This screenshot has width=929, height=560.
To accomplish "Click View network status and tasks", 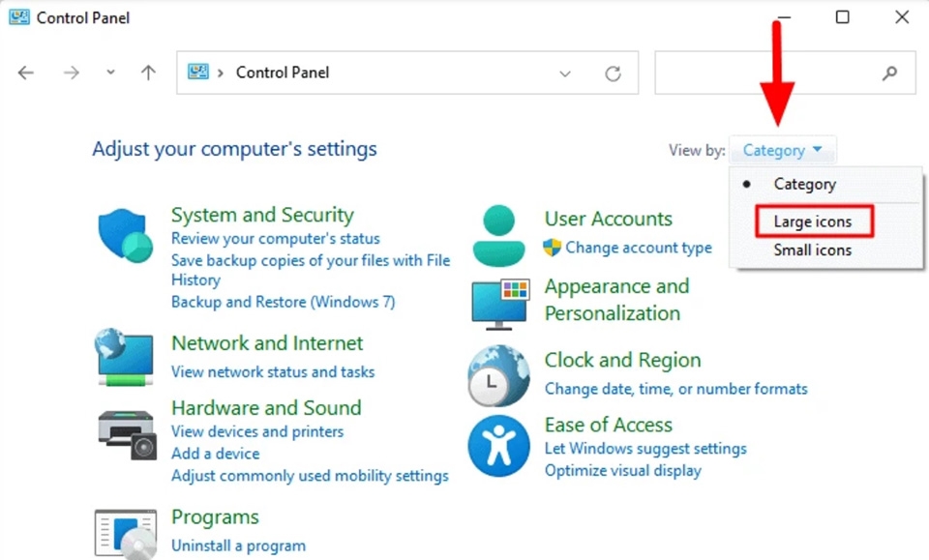I will click(273, 371).
